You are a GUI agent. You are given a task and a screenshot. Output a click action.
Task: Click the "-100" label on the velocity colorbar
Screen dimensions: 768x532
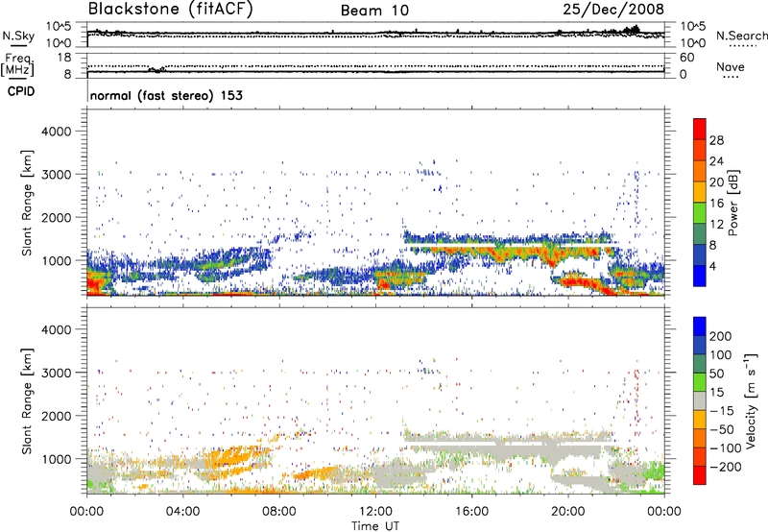(726, 448)
